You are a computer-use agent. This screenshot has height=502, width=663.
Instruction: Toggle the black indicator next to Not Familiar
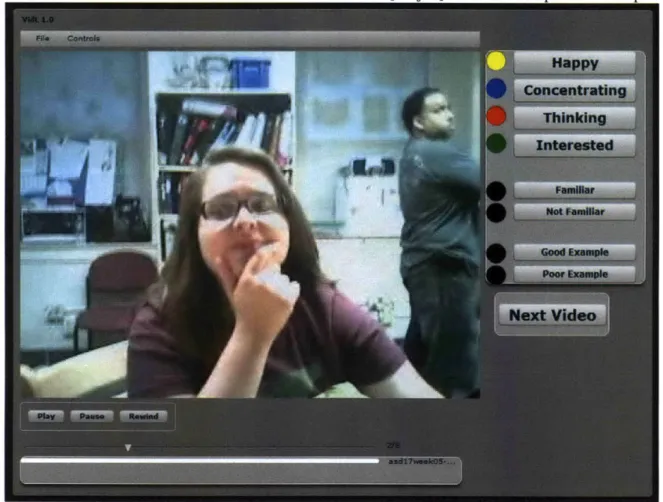[496, 212]
